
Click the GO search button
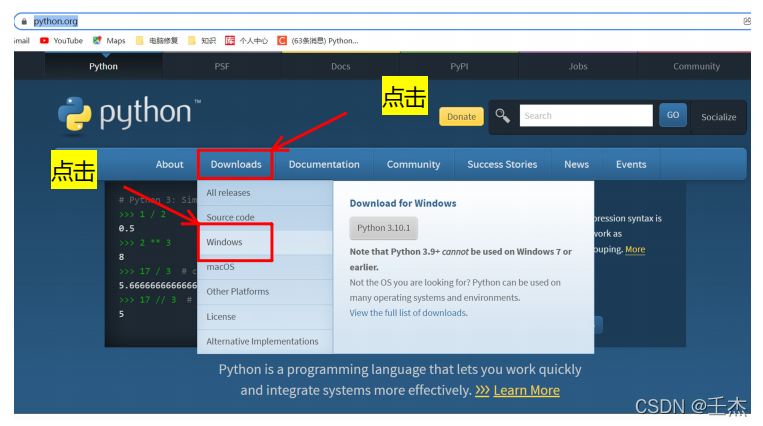(673, 115)
